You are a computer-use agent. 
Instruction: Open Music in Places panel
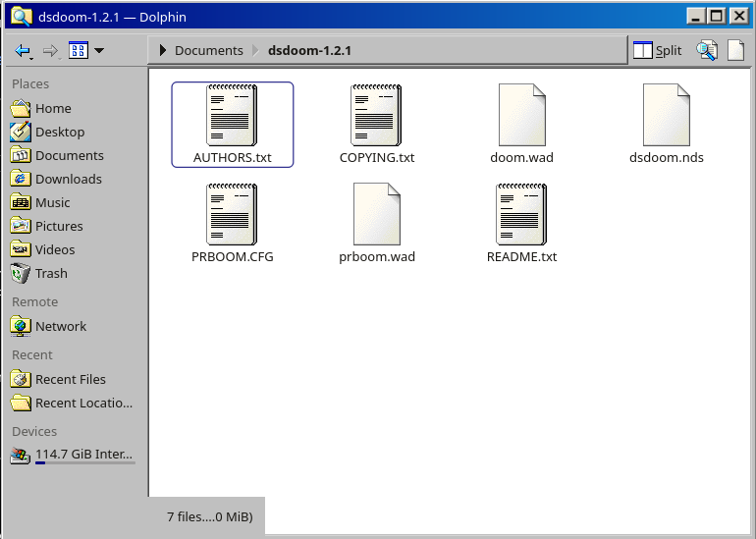(75, 203)
